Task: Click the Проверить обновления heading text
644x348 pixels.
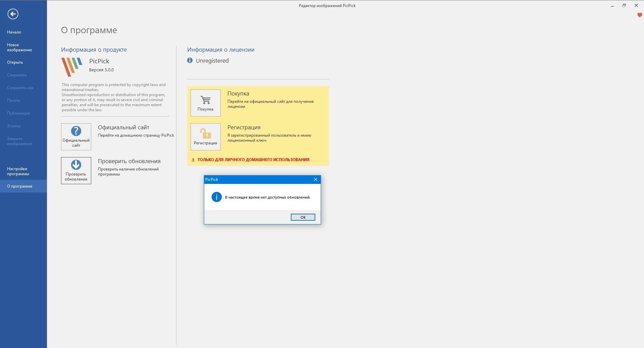Action: pos(129,161)
